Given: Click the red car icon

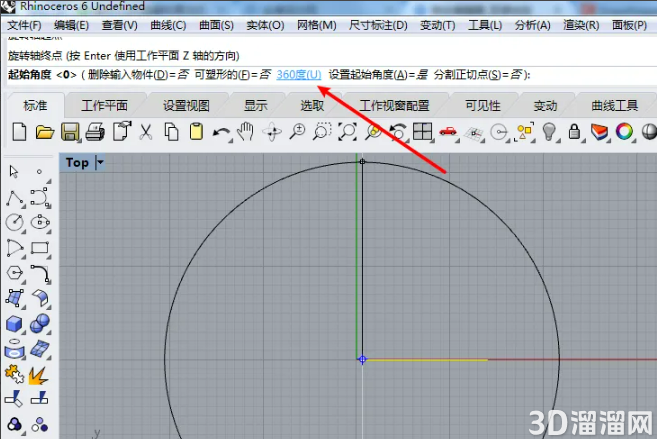Looking at the screenshot, I should [448, 132].
